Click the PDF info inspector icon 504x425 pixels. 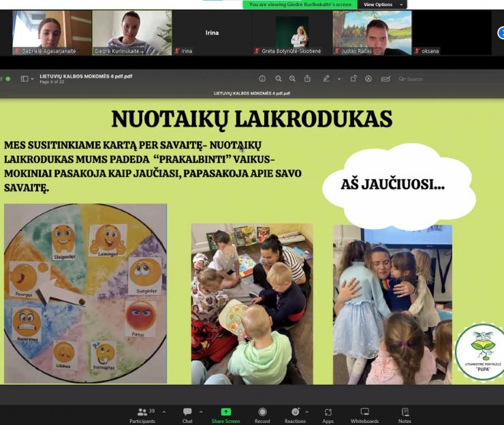tap(262, 79)
